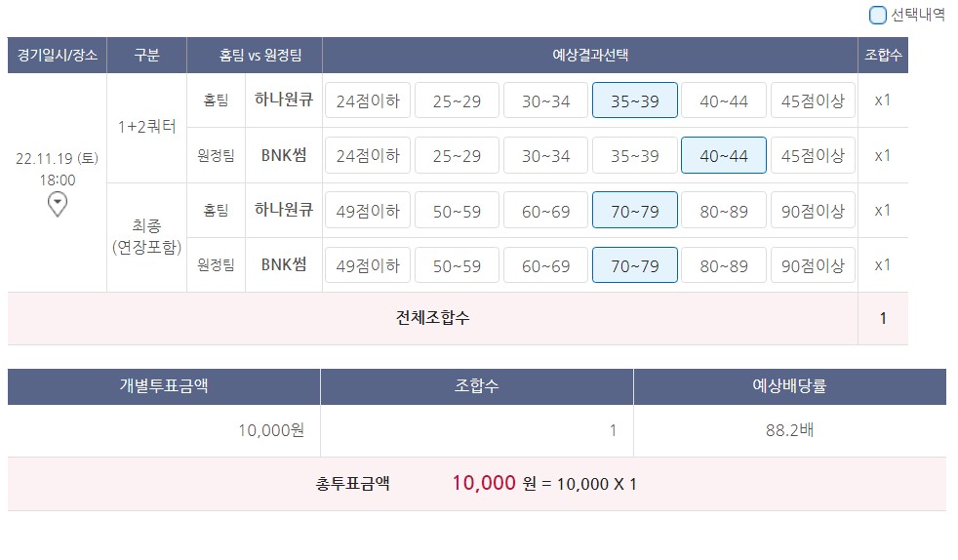Choose 하나원큐 1+2쿼터 30~34 option
Viewport: 958px width, 560px height.
point(545,100)
